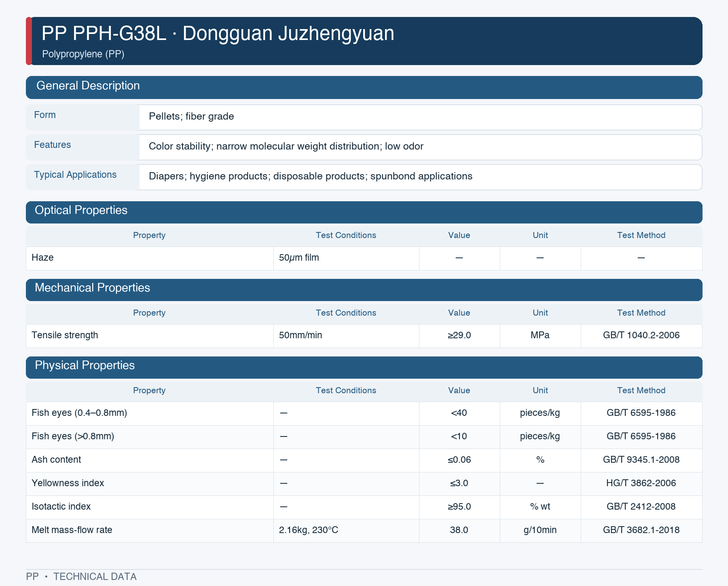Image resolution: width=728 pixels, height=586 pixels.
Task: Click the title 'PP PPH-G38L · Dongguan Juzhengyuan'
Action: point(218,33)
